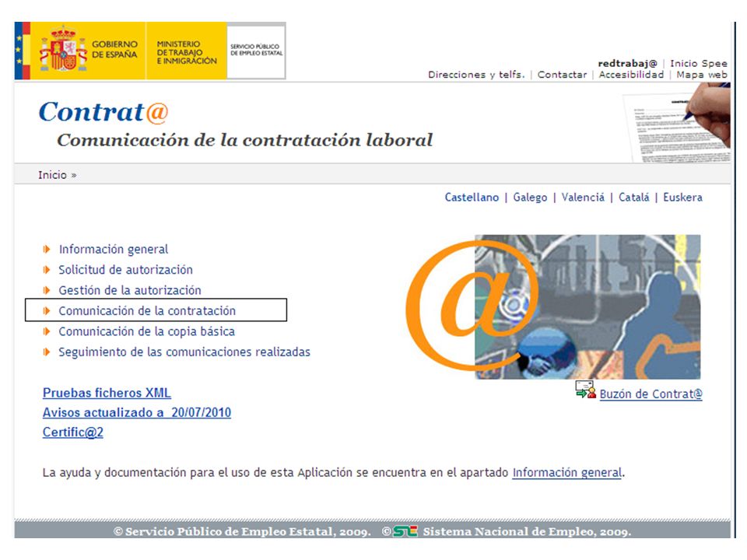Open the Buzón de Contrat@ link
The image size is (747, 560).
click(x=651, y=394)
